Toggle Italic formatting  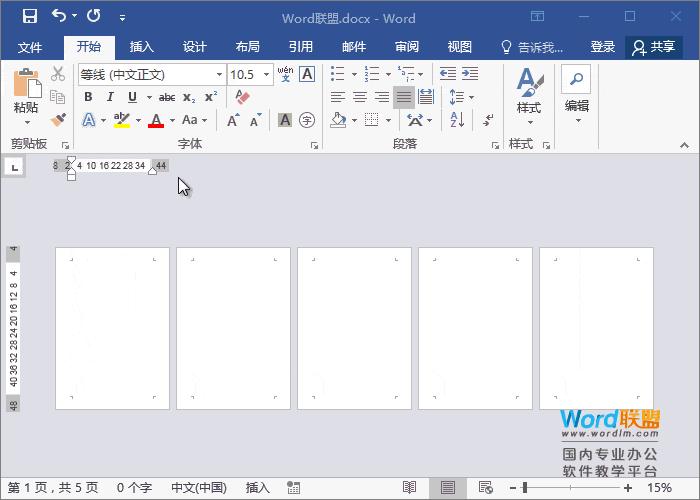tap(110, 97)
